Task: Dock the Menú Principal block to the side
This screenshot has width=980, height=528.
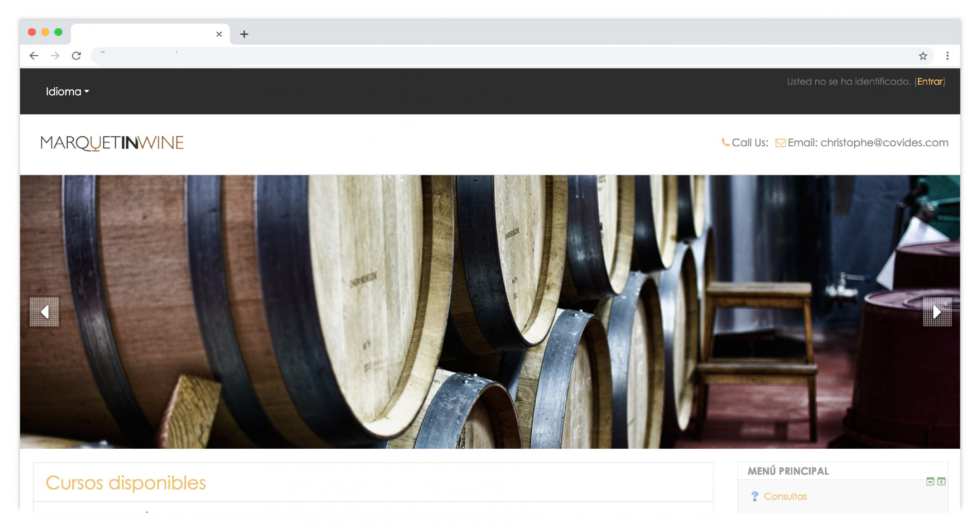Action: tap(941, 482)
